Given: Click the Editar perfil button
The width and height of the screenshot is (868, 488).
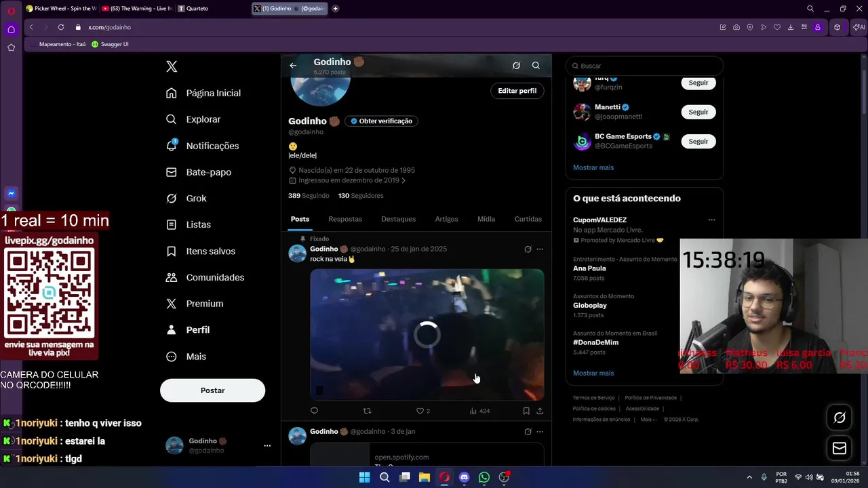Looking at the screenshot, I should pyautogui.click(x=517, y=91).
